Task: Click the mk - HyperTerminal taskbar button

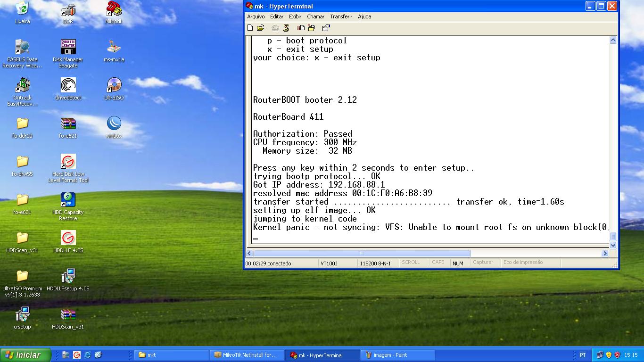Action: click(323, 355)
